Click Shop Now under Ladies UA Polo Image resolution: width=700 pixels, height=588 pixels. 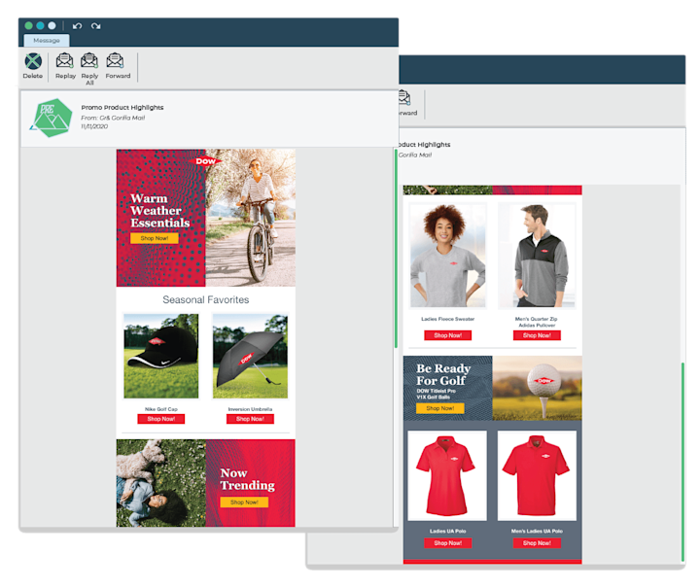click(x=448, y=543)
